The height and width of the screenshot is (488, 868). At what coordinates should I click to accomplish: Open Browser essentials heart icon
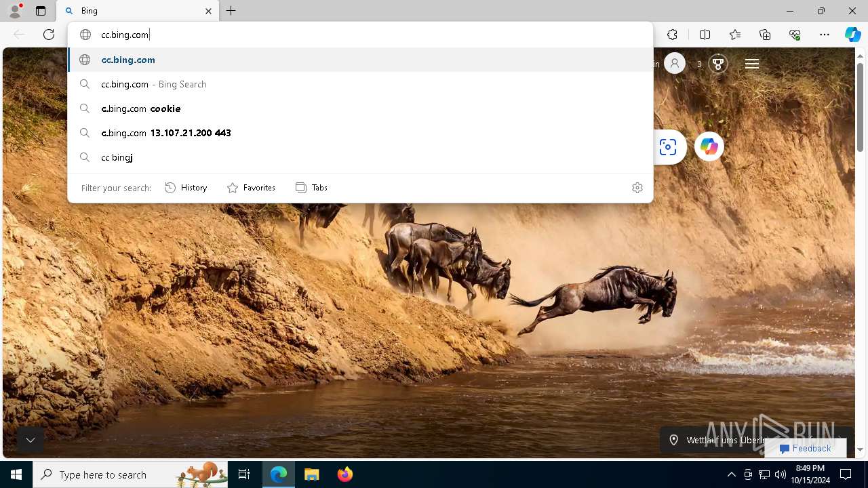coord(795,35)
